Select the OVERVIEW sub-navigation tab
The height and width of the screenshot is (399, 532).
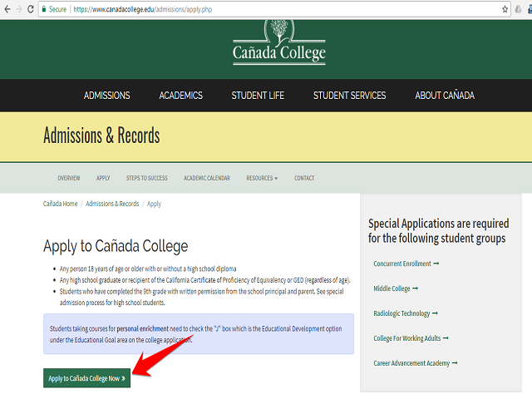click(x=69, y=178)
